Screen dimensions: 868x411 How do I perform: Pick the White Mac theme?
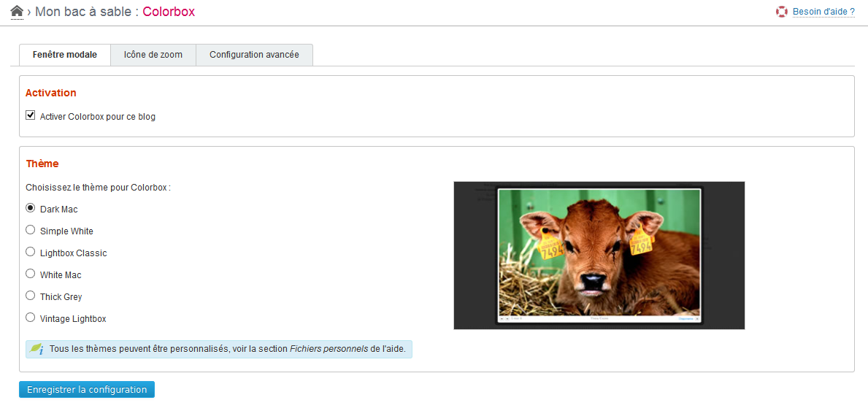point(31,274)
